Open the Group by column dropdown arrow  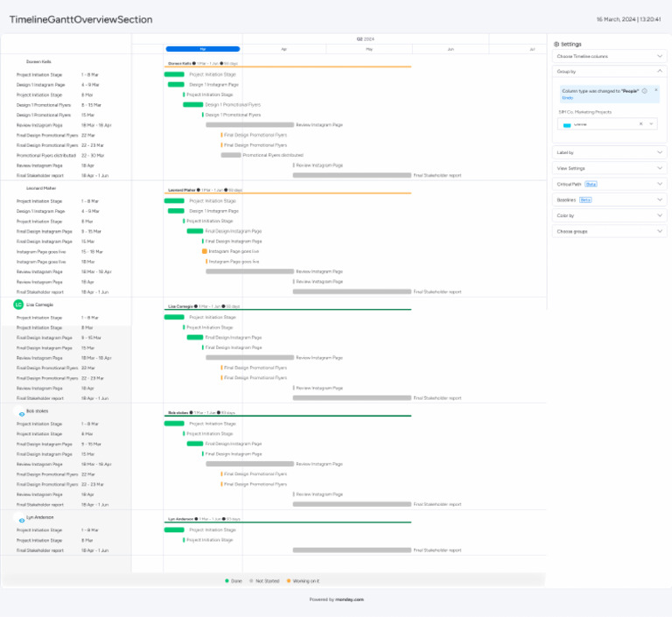click(651, 124)
